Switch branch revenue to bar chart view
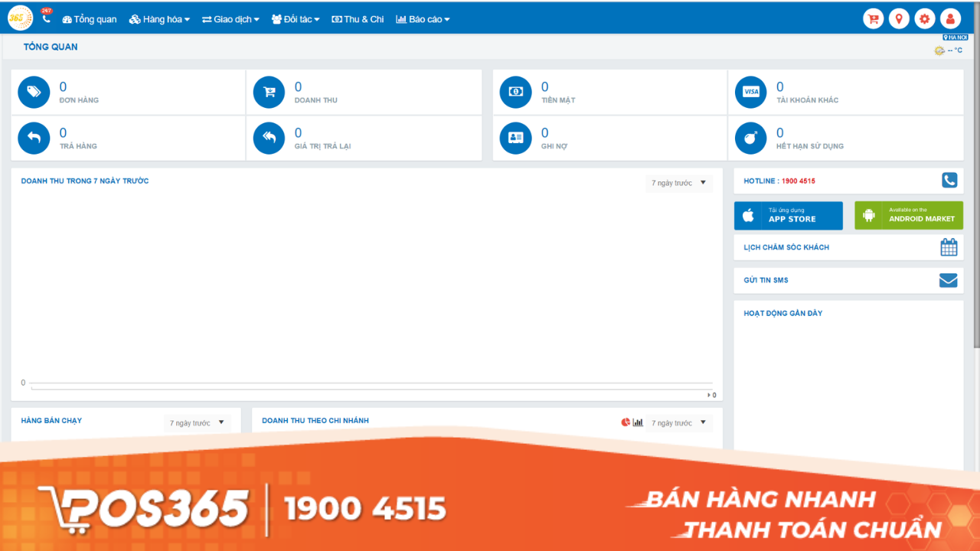 click(638, 422)
